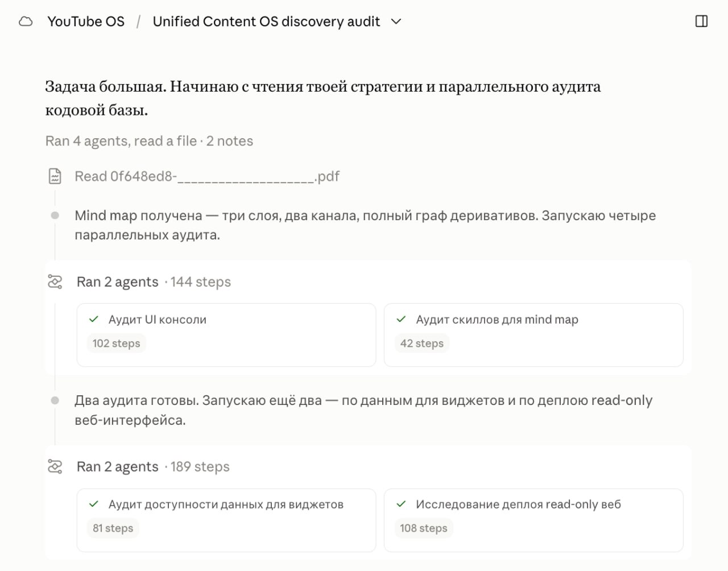Expand the Ran 2 agents 144 steps group
This screenshot has width=728, height=571.
(x=154, y=282)
